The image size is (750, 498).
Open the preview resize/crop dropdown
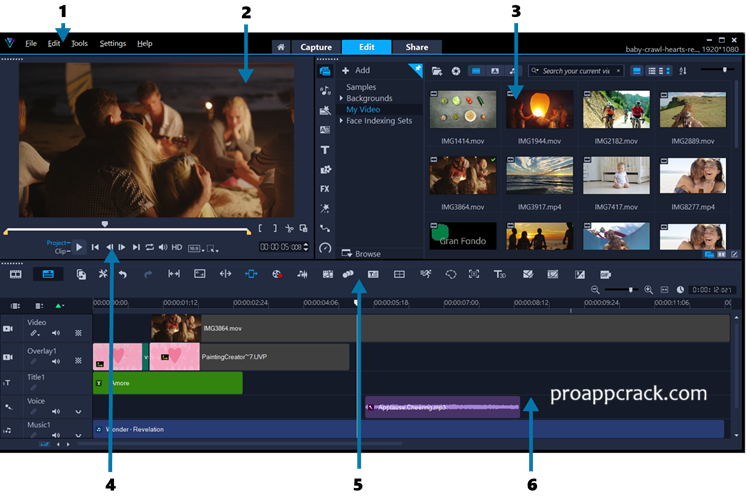pos(212,248)
